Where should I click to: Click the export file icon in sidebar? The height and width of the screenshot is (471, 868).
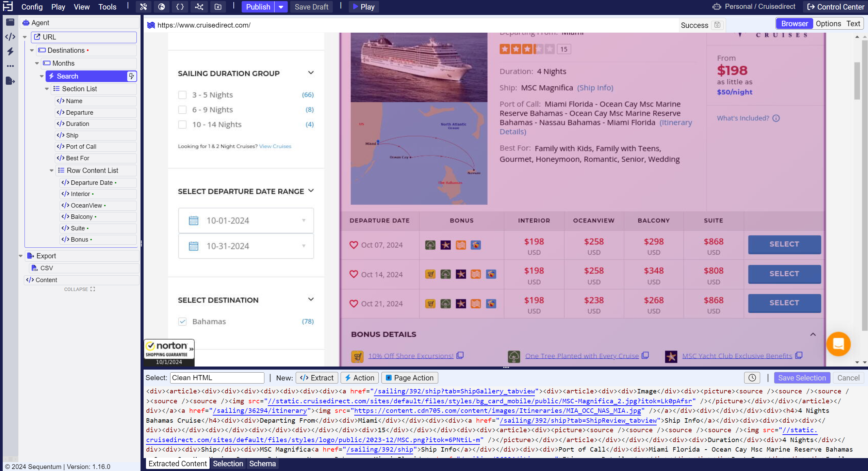(x=10, y=81)
